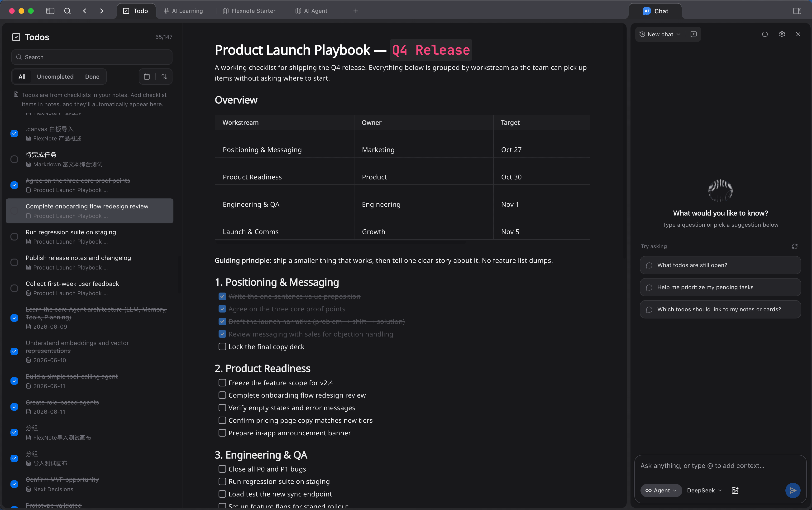
Task: Click the Todos search field
Action: 92,57
